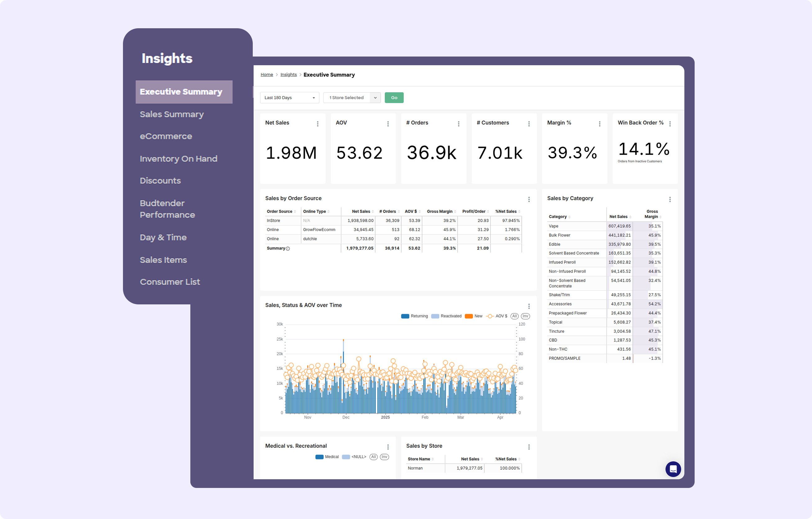This screenshot has height=519, width=812.
Task: Click the green Go button
Action: click(394, 98)
